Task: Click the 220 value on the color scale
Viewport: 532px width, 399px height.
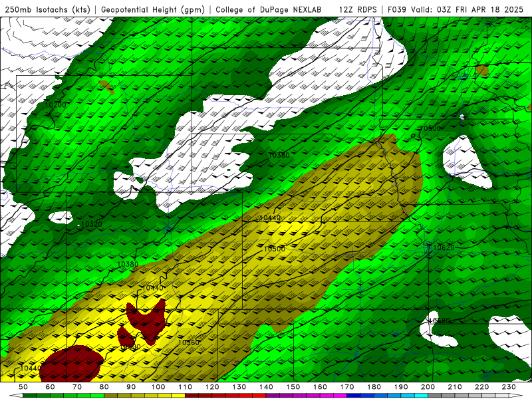Action: coord(481,387)
